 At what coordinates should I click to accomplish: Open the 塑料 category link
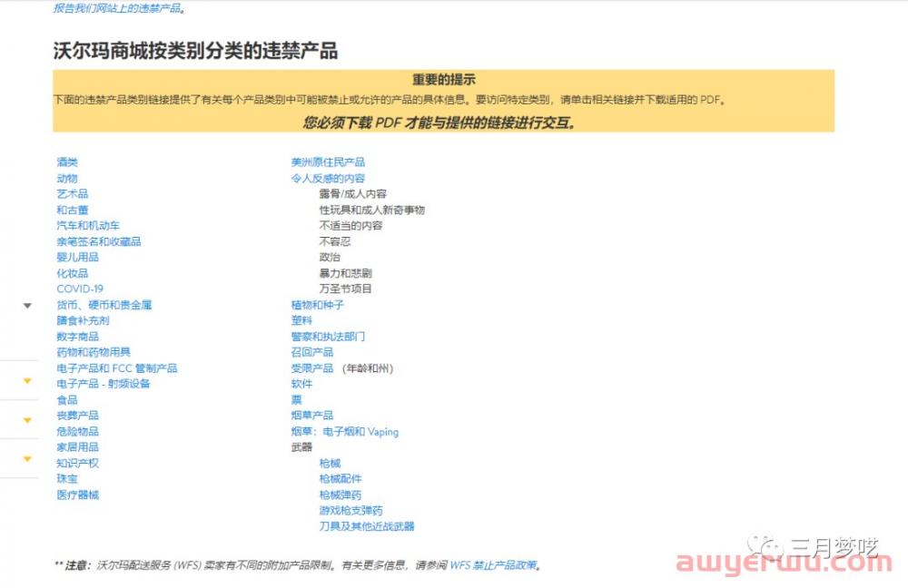301,320
